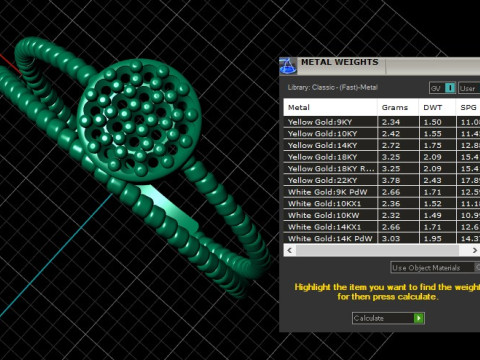The width and height of the screenshot is (480, 360).
Task: Select the White Gold:14KX1 row
Action: pyautogui.click(x=382, y=227)
